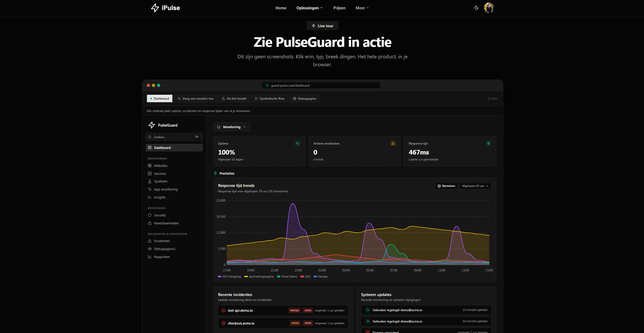The image size is (644, 333).
Task: Click the arrow icon of the 13 minuten login update
Action: pyautogui.click(x=368, y=310)
